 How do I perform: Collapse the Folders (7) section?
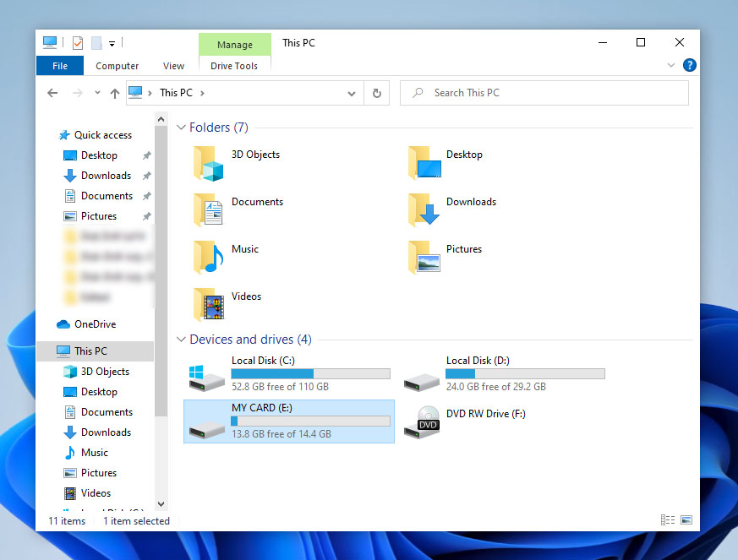[x=181, y=127]
